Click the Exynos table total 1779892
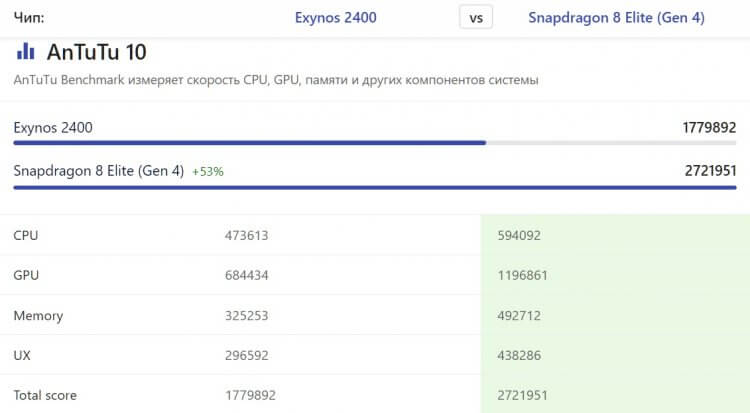Viewport: 750px width, 413px height. click(250, 395)
